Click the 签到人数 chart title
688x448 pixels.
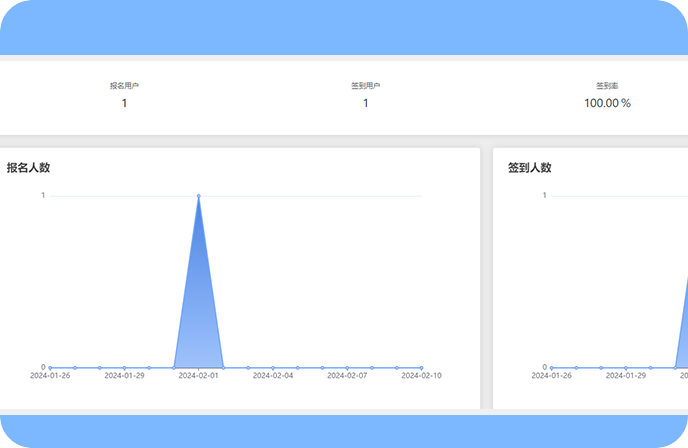(529, 168)
